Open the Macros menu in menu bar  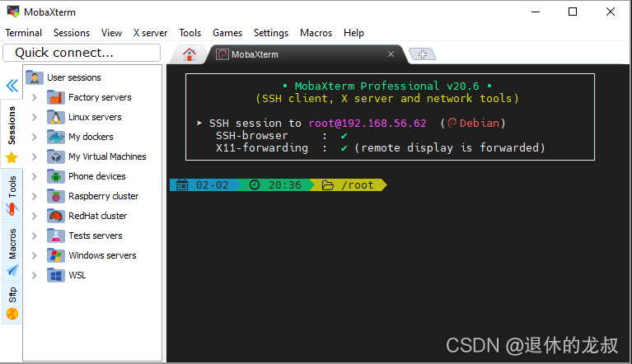[316, 33]
